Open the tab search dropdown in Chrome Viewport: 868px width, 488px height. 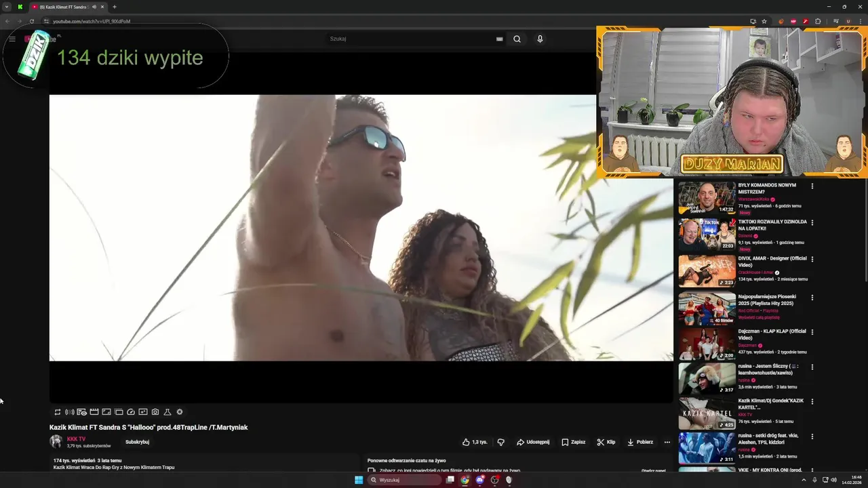7,7
